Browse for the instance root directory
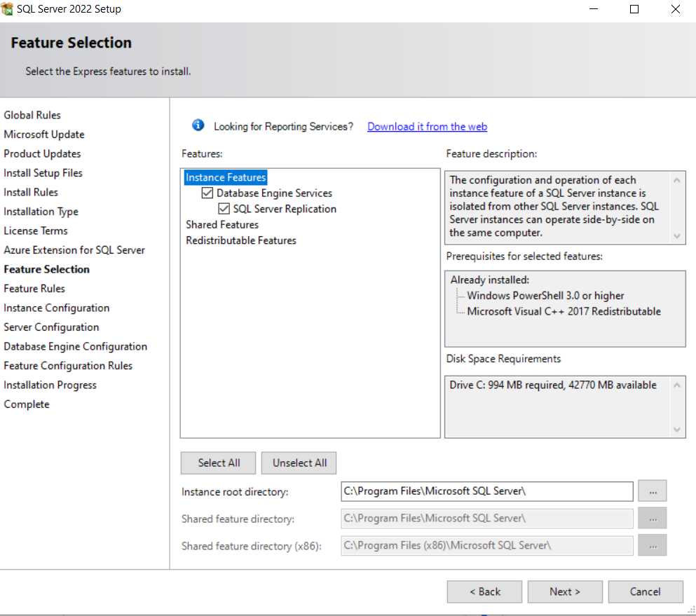The height and width of the screenshot is (616, 696). point(653,491)
